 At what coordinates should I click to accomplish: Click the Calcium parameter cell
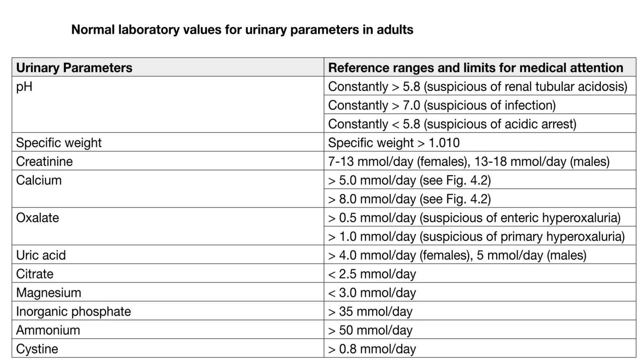[x=168, y=189]
